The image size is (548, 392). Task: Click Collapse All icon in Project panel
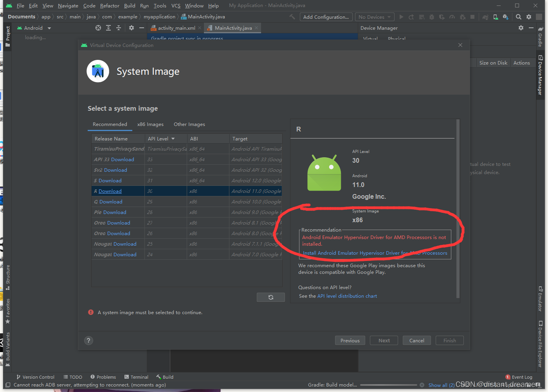[119, 28]
